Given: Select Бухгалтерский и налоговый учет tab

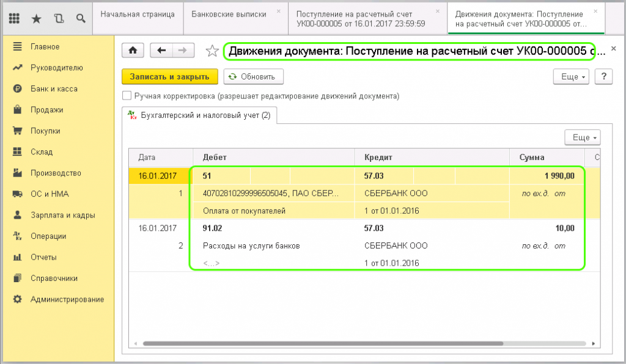Looking at the screenshot, I should pyautogui.click(x=199, y=115).
